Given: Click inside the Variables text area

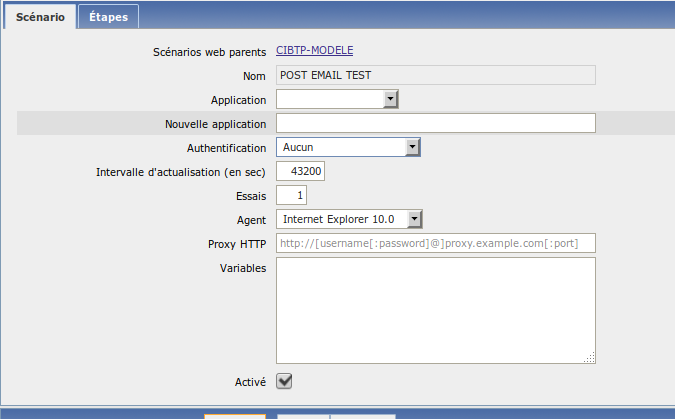Looking at the screenshot, I should click(x=435, y=310).
